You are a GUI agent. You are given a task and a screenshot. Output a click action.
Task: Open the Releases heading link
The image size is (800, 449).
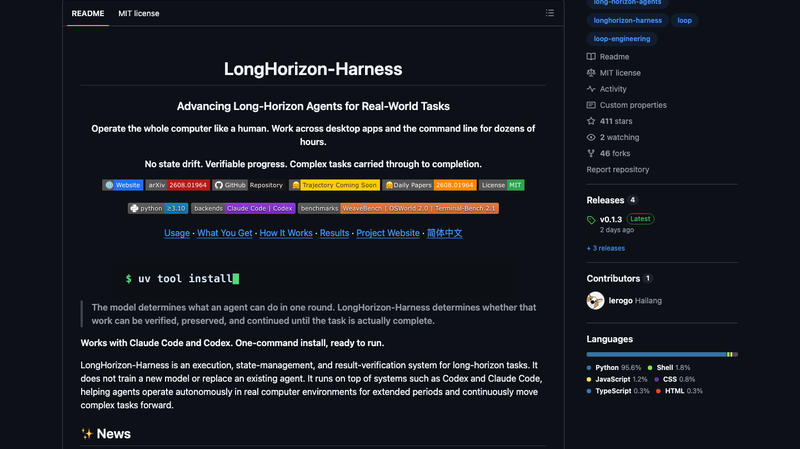click(x=605, y=200)
